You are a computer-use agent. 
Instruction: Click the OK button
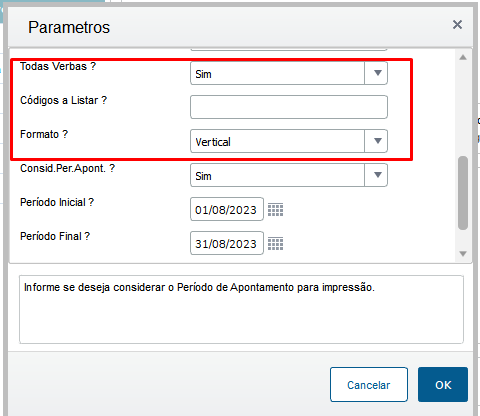click(x=443, y=385)
